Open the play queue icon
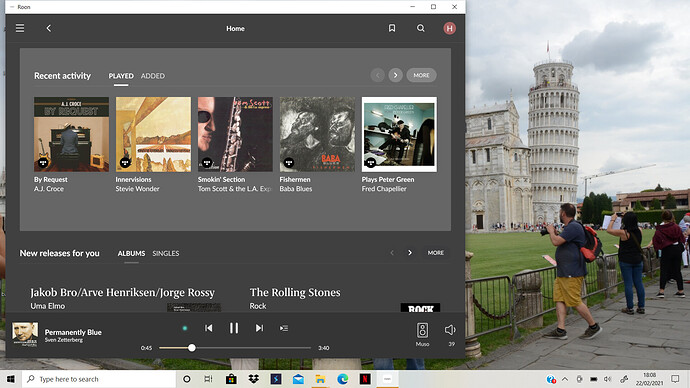The image size is (690, 388). pyautogui.click(x=284, y=328)
